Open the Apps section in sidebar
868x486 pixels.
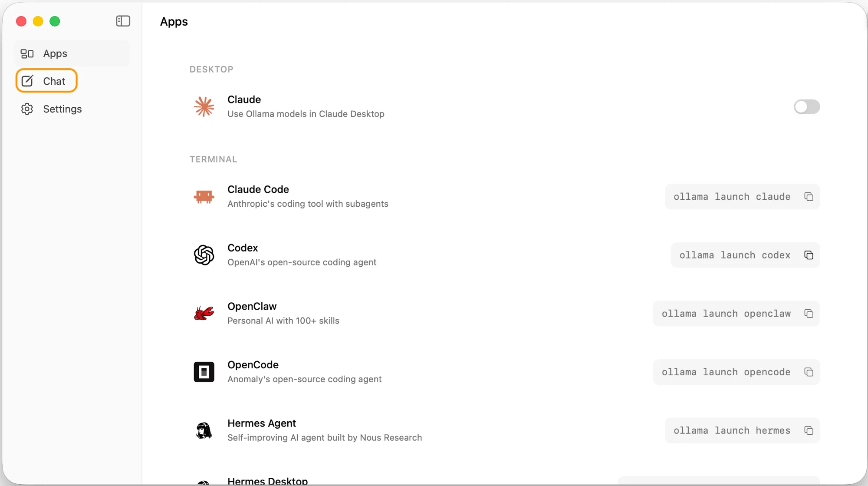click(72, 53)
